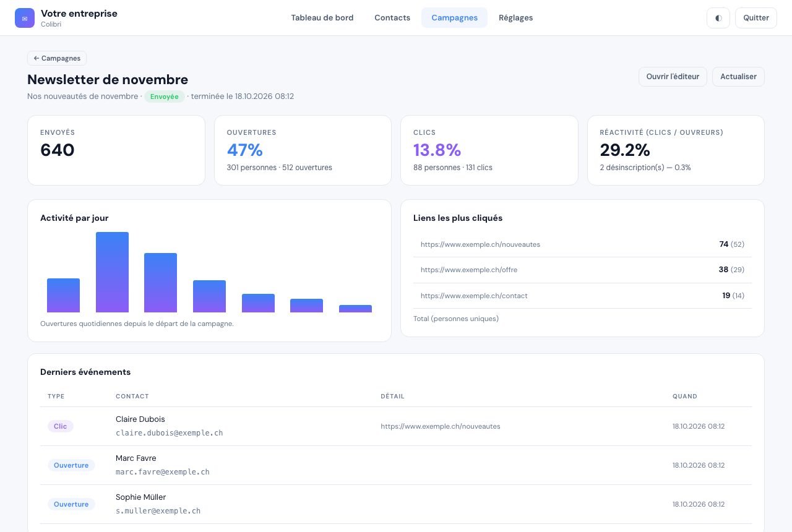Open the Réglages tab

(516, 18)
